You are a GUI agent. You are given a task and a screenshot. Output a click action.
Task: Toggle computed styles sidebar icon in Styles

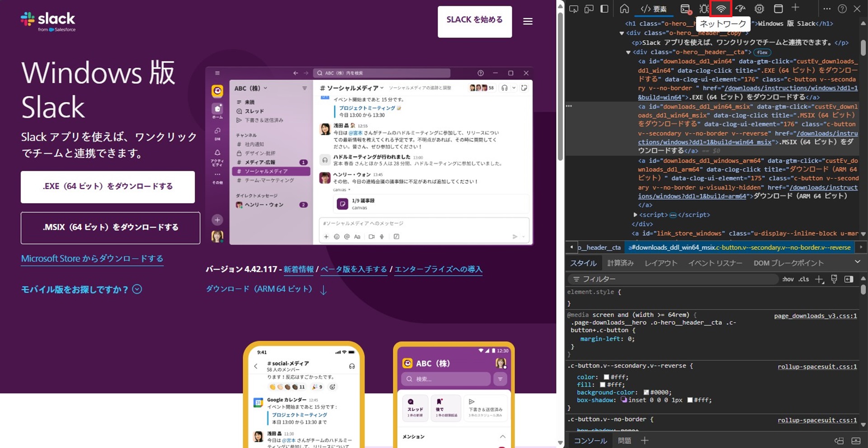[849, 279]
